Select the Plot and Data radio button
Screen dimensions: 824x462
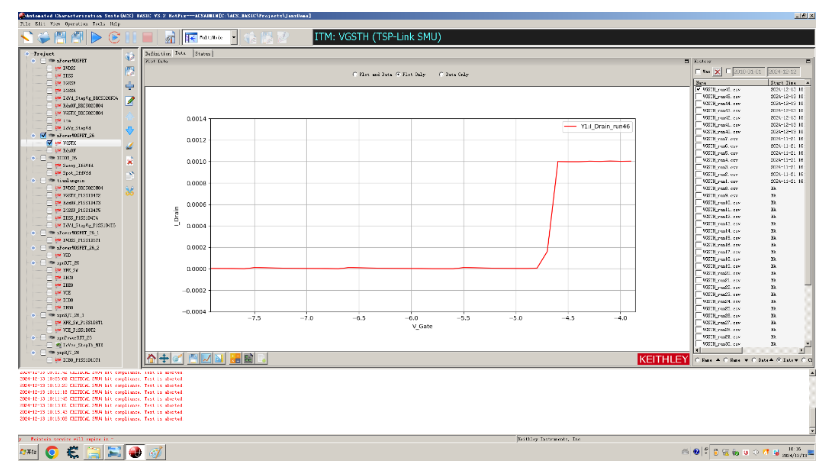pos(355,75)
